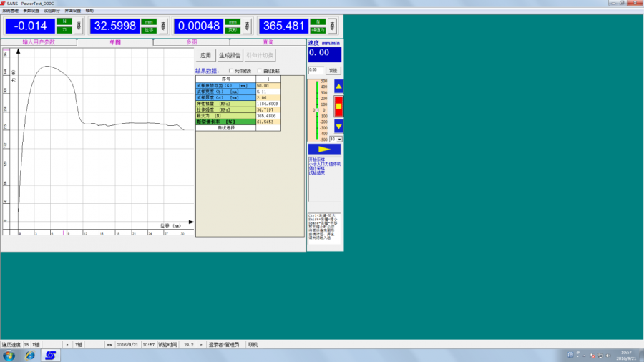Clear the deformation reading with 清零 button
Image resolution: width=644 pixels, height=362 pixels.
pos(247,26)
